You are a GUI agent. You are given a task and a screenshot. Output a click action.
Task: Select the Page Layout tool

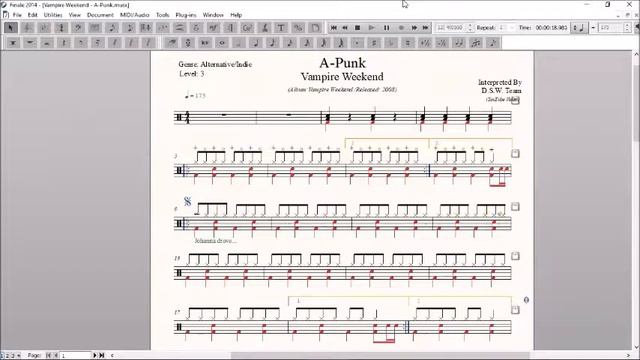pos(315,28)
